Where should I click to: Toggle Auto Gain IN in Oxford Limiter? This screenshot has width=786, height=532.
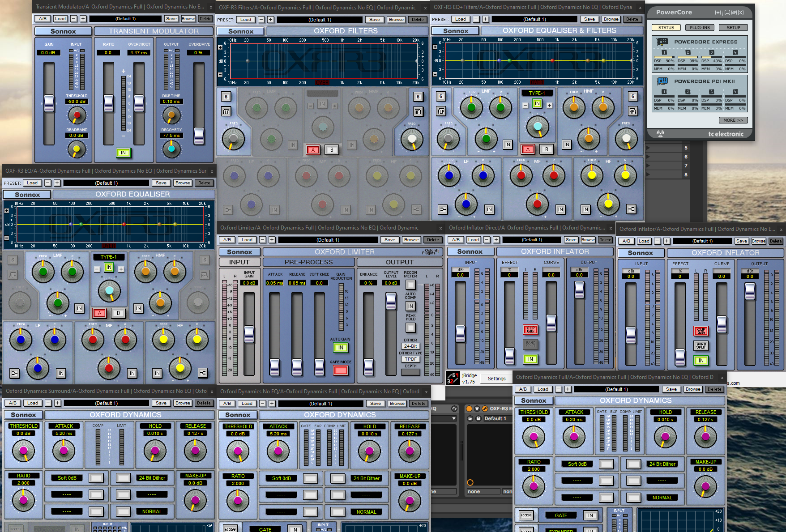(x=341, y=348)
